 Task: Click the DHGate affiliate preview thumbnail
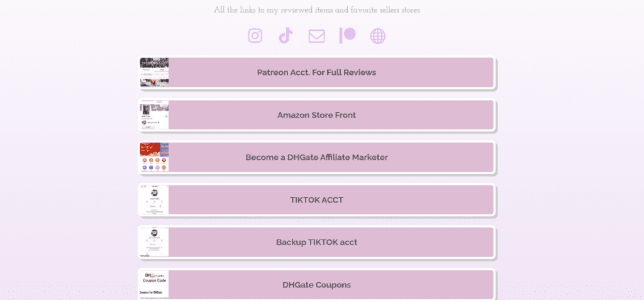[154, 157]
